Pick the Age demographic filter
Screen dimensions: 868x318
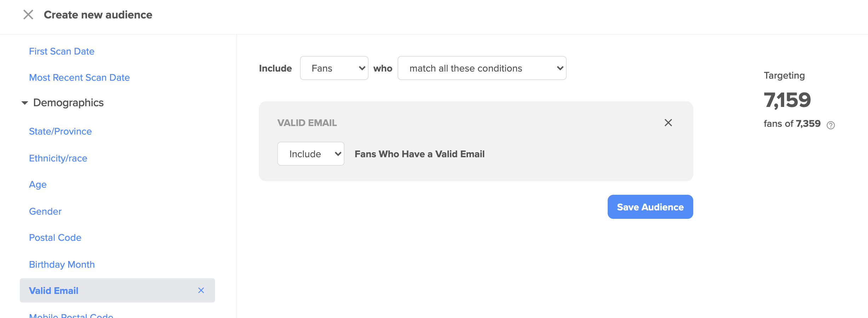coord(38,184)
